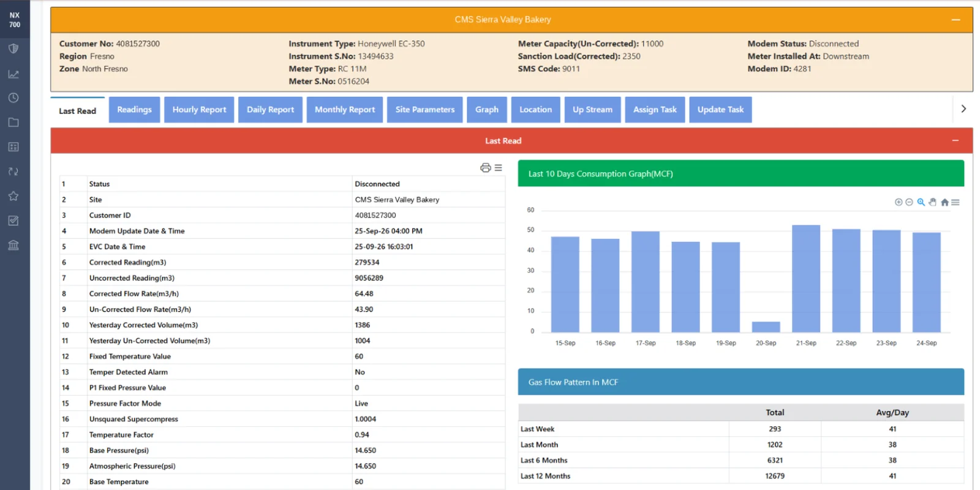Open the shield icon in sidebar
This screenshot has width=980, height=490.
pos(13,48)
